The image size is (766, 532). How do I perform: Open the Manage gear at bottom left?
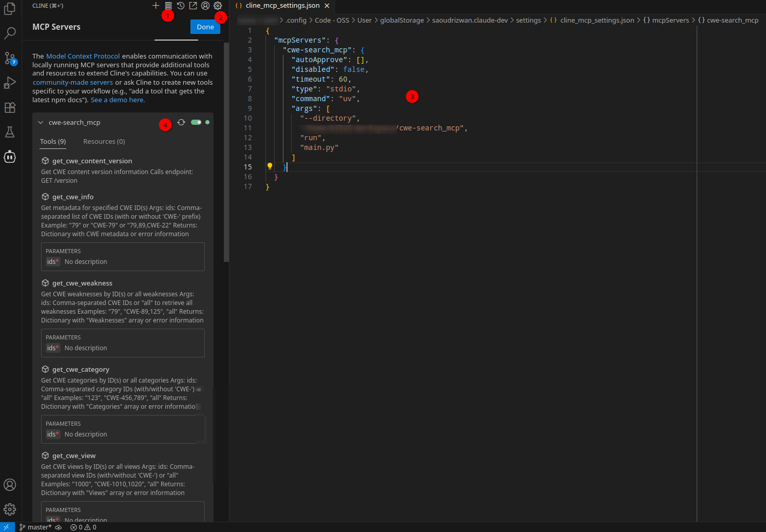[10, 509]
